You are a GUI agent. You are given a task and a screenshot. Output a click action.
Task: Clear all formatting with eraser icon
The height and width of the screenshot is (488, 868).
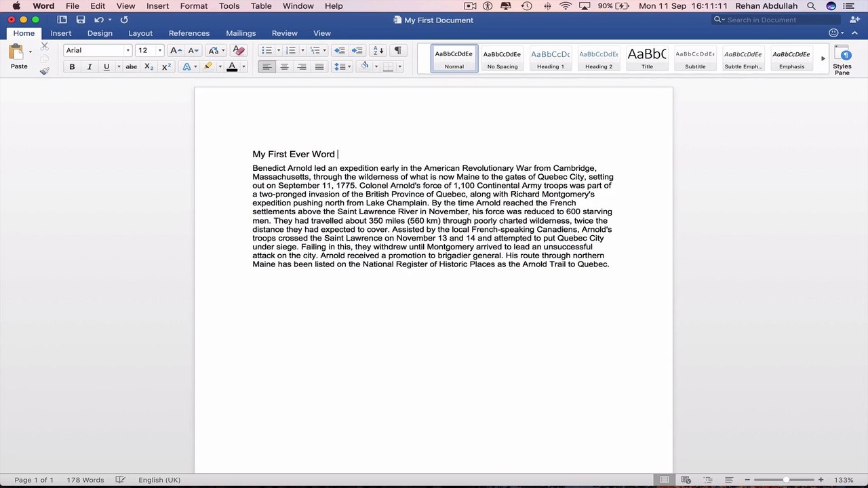point(238,50)
